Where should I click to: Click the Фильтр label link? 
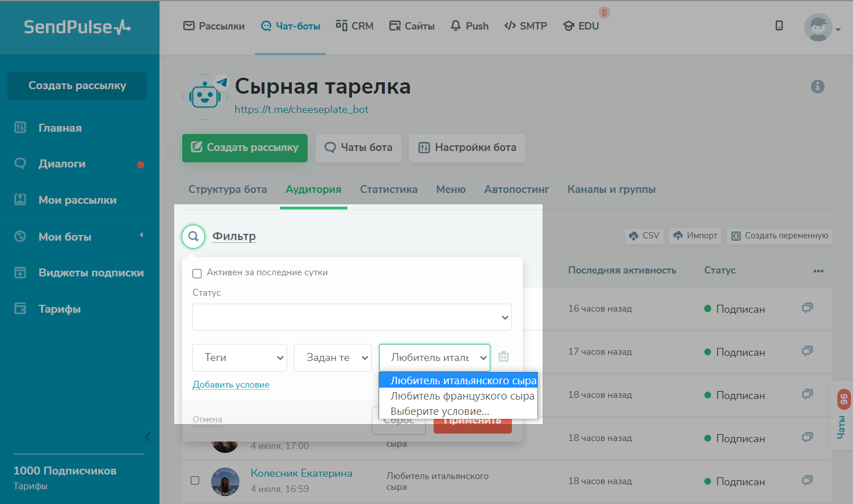[234, 236]
